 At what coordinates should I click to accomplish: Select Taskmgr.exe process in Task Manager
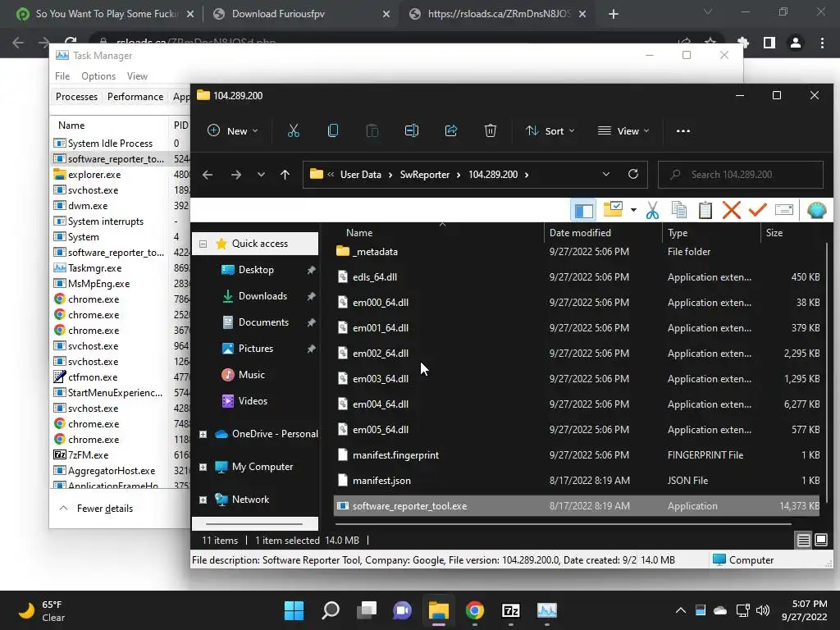(95, 268)
